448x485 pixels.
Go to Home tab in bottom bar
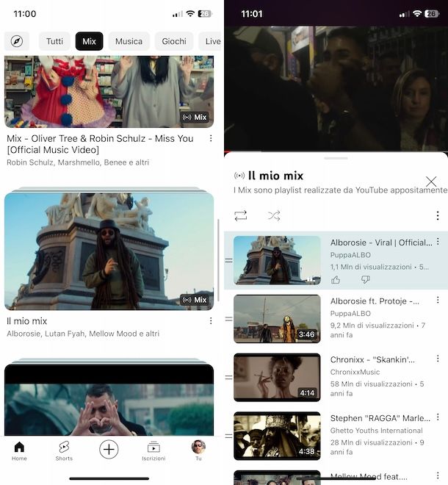click(19, 450)
